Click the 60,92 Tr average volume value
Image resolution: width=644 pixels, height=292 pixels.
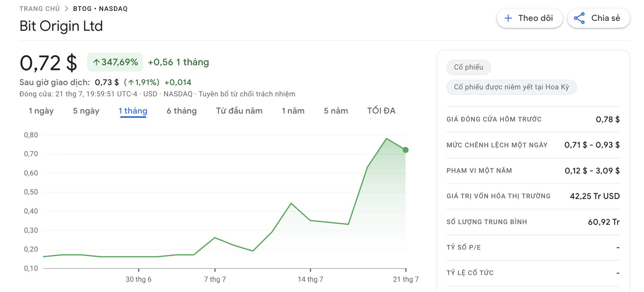[604, 222]
